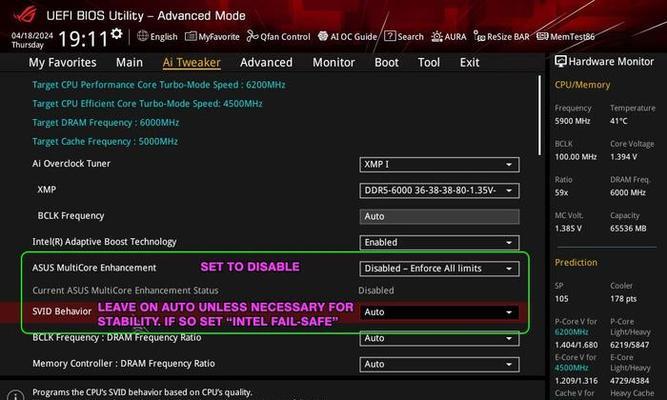Open BCLK Frequency : DRAM Frequency Ratio dropdown
Viewport: 667px width, 400px height.
point(439,339)
